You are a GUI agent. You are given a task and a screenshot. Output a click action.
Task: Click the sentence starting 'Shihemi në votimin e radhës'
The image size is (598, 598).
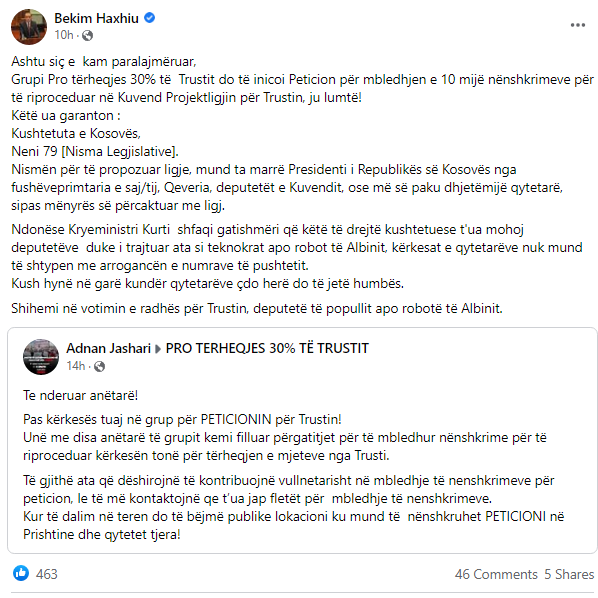pos(257,308)
